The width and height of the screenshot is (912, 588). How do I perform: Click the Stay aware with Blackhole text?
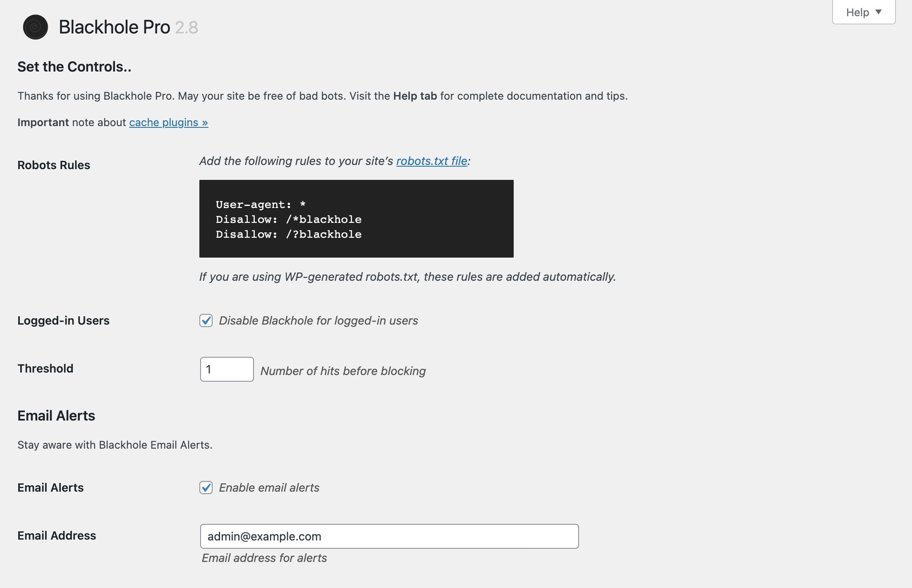click(115, 445)
